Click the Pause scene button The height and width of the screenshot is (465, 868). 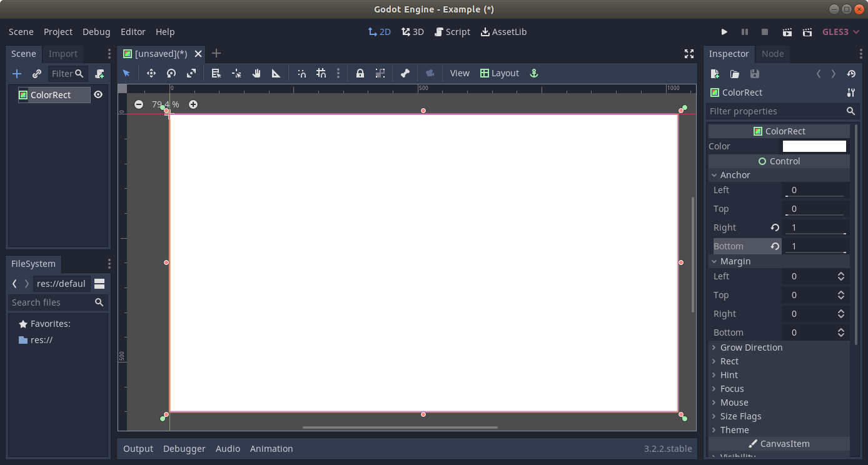(745, 32)
